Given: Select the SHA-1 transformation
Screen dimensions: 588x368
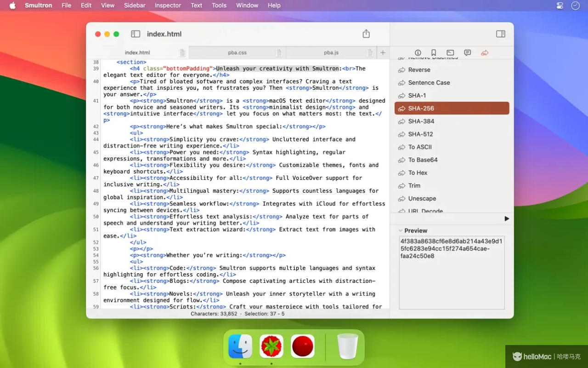Looking at the screenshot, I should pos(452,96).
